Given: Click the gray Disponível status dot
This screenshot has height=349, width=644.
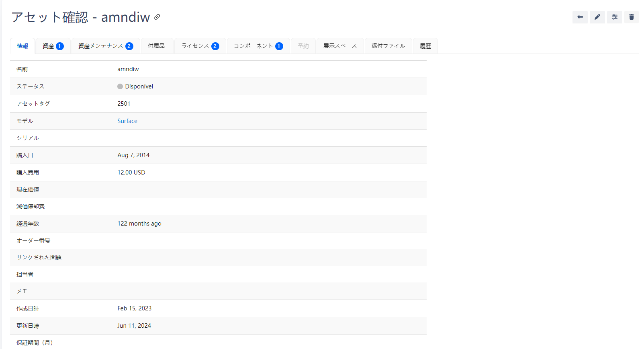Looking at the screenshot, I should 120,86.
